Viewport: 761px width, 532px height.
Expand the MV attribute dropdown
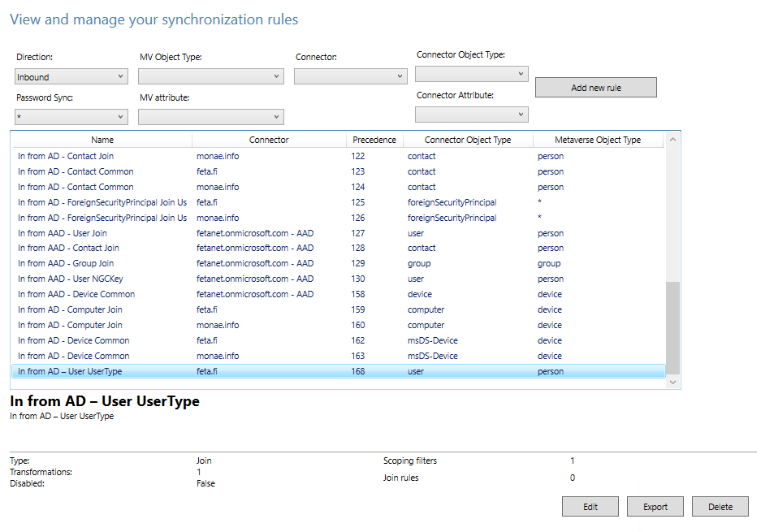point(210,118)
